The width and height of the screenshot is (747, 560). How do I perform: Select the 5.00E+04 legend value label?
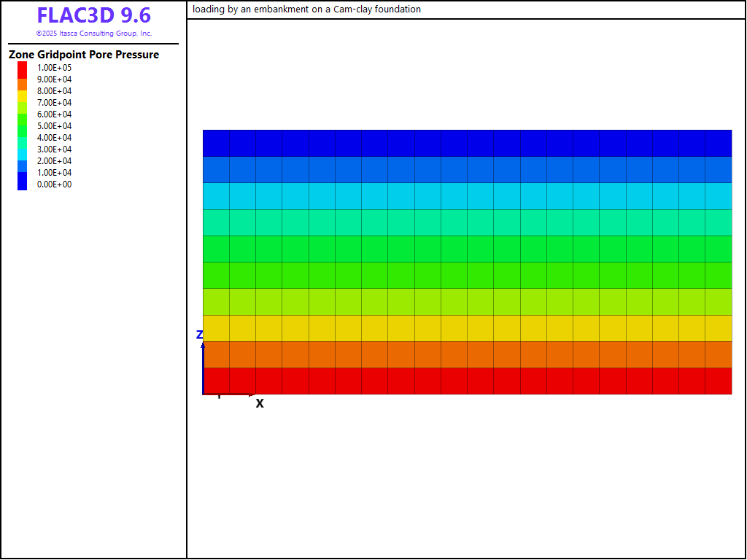point(55,126)
